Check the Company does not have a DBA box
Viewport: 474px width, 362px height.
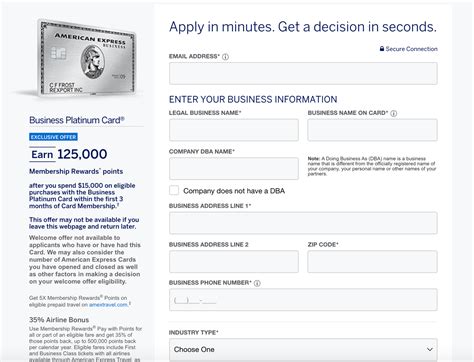coord(174,191)
